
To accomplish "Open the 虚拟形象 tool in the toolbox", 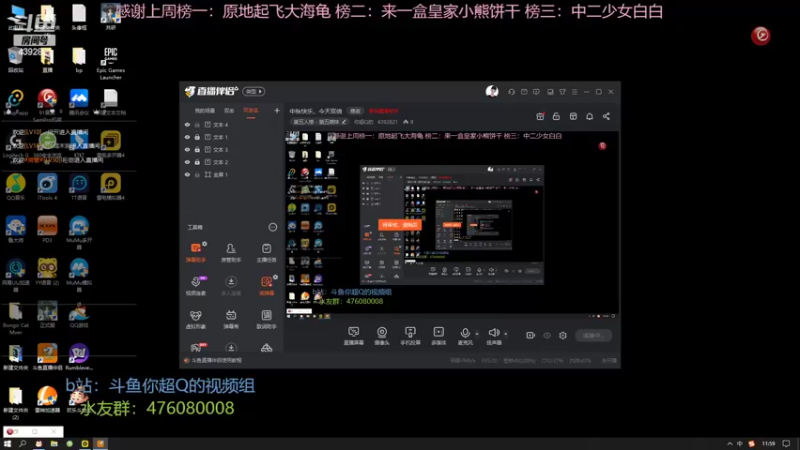I will point(196,319).
